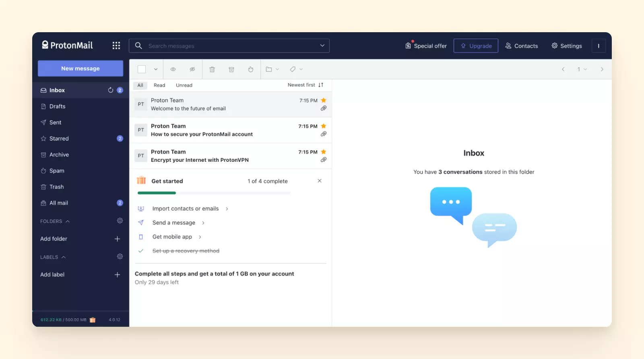Click attachment icon on secure account email
This screenshot has width=644, height=359.
pos(324,134)
